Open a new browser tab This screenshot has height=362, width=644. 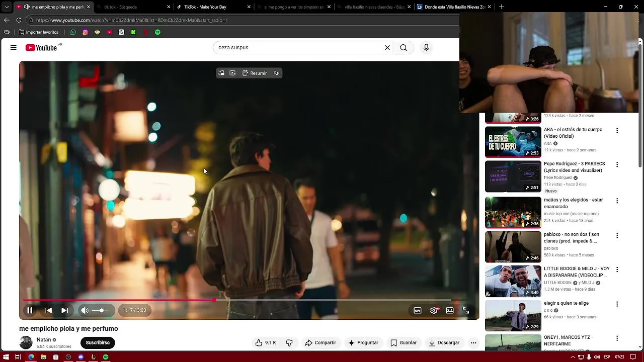501,7
